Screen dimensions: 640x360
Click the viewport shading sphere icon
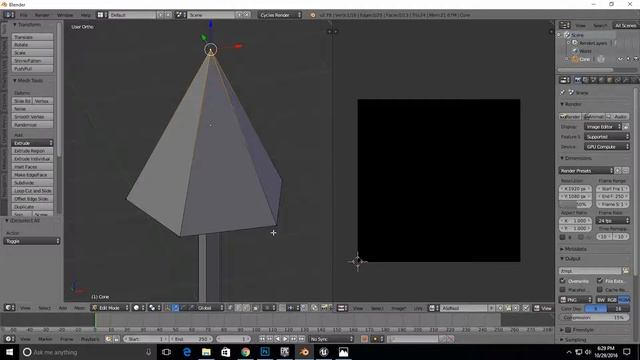[x=138, y=308]
